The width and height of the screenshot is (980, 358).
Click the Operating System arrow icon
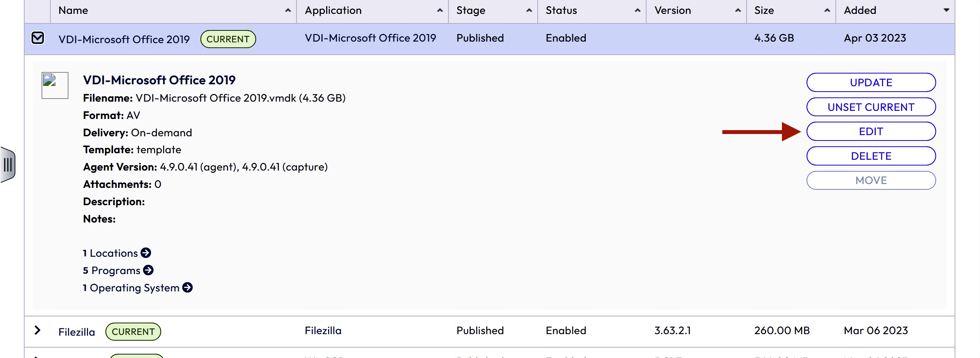click(187, 288)
